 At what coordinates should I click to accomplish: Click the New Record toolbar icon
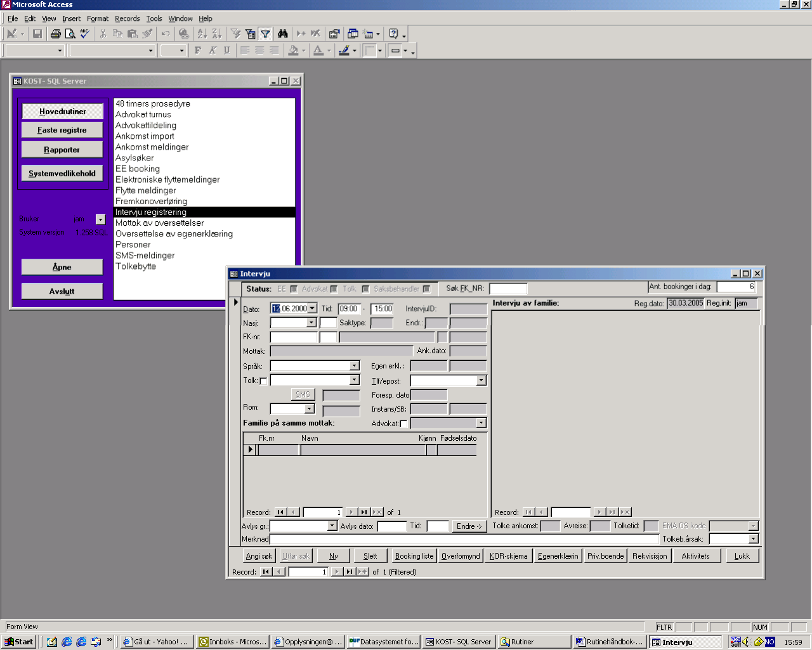[301, 34]
